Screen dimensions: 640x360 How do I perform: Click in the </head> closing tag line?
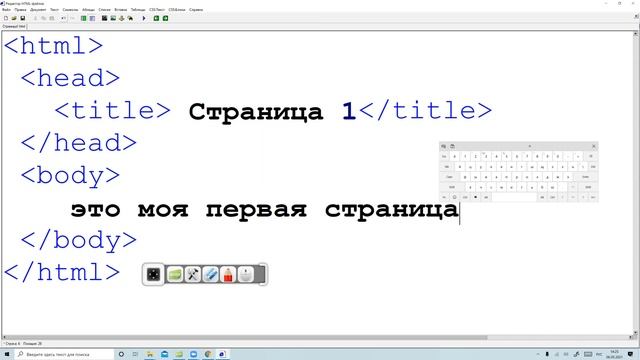click(79, 143)
